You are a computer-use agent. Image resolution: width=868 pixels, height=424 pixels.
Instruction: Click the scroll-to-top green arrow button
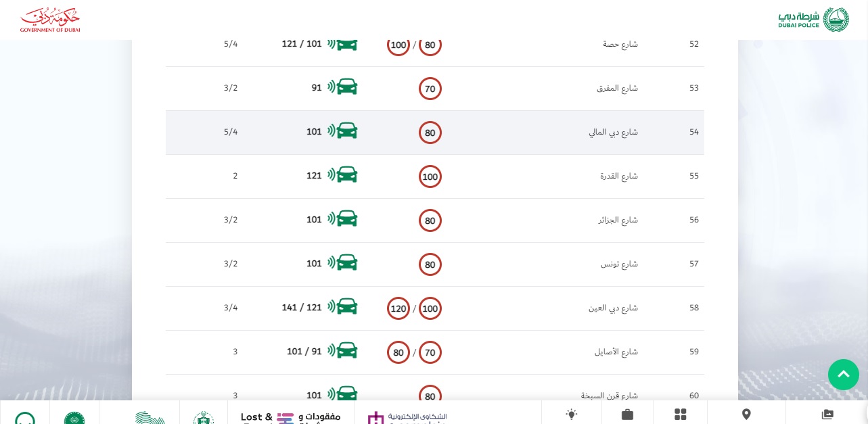tap(843, 375)
